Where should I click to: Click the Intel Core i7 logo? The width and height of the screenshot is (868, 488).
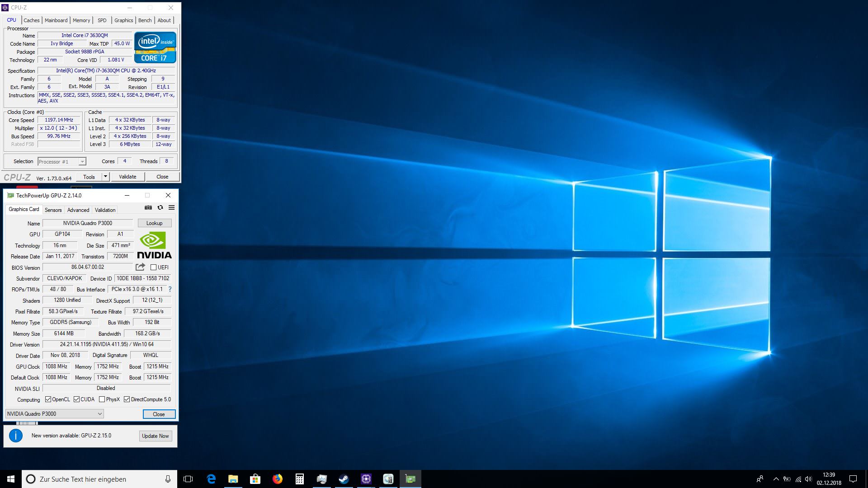click(x=155, y=47)
